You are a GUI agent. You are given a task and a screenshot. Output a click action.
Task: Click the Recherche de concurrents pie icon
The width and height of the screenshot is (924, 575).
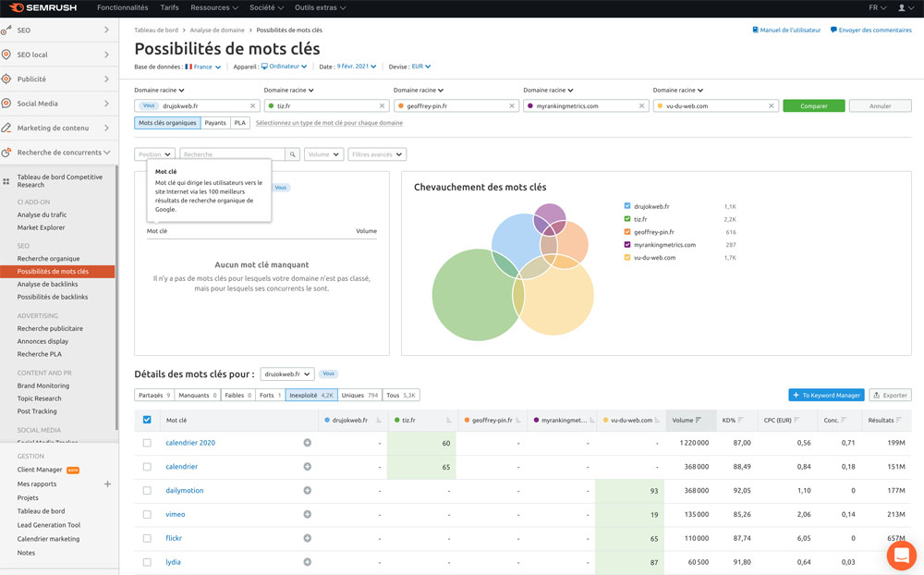(6, 153)
